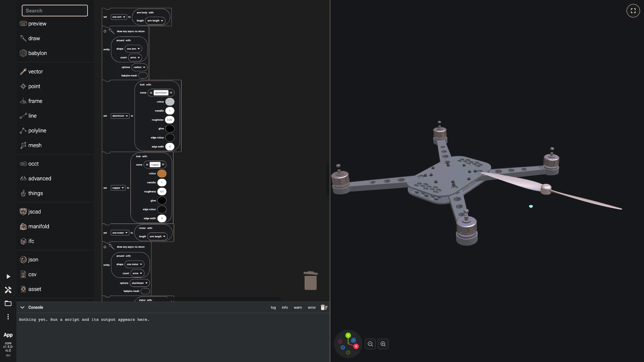This screenshot has height=362, width=644.
Task: Zoom out the 3D view
Action: pos(370,344)
